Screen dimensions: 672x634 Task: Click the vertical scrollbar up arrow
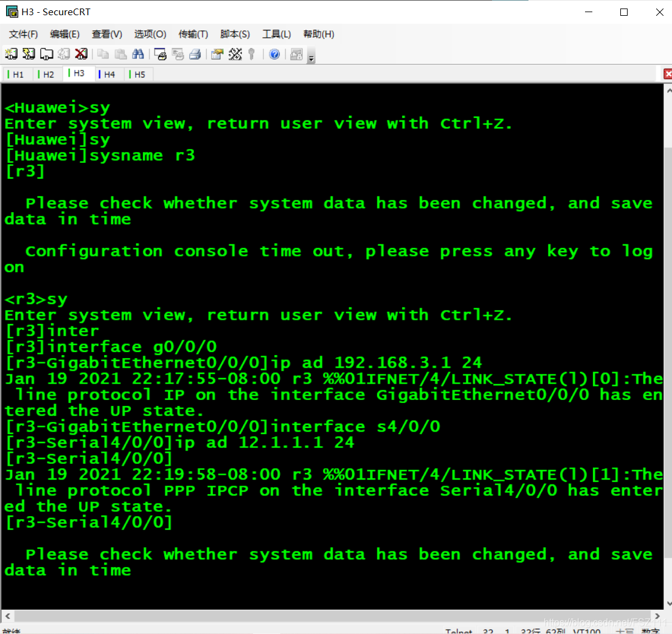[x=668, y=91]
